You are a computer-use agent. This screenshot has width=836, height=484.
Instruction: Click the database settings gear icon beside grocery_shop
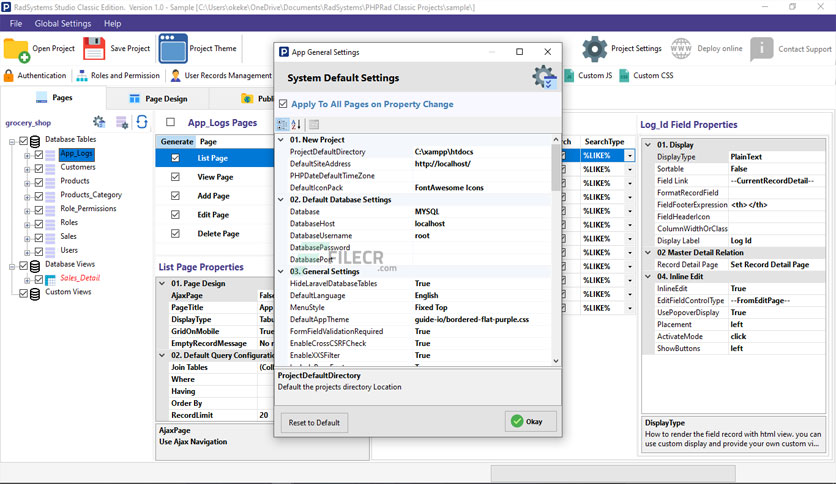click(x=99, y=122)
